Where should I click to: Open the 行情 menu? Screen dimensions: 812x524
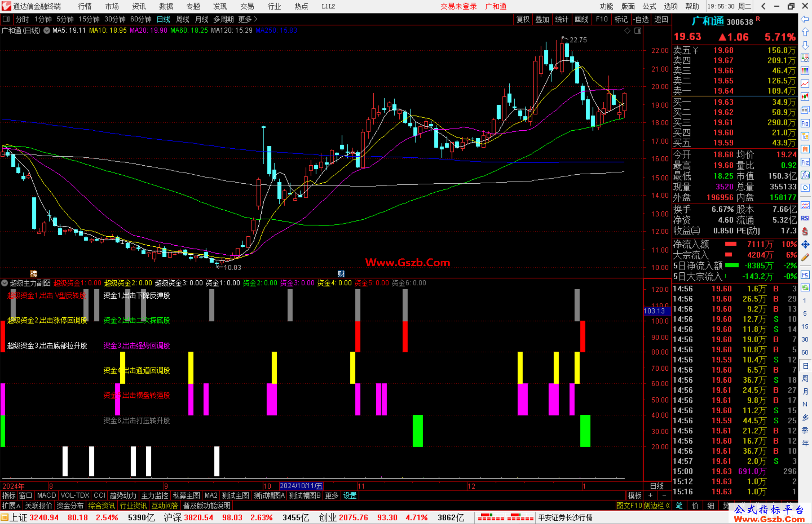pos(85,6)
